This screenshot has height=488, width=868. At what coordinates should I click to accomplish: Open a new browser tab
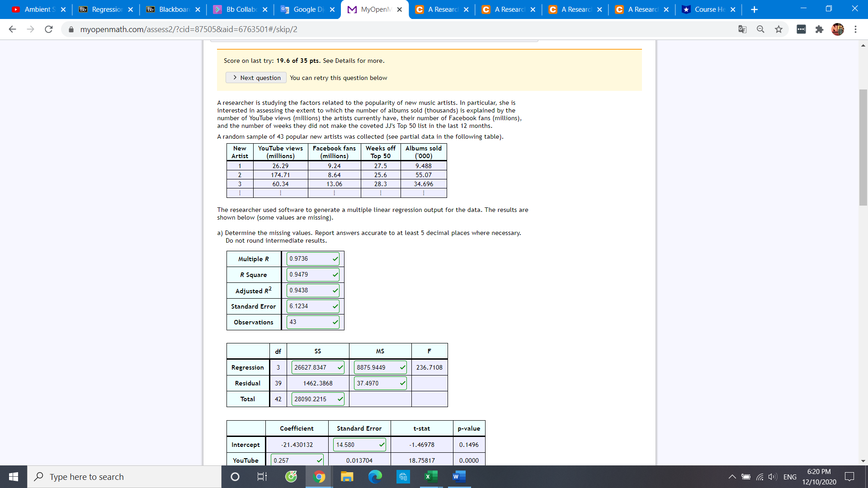tap(754, 9)
